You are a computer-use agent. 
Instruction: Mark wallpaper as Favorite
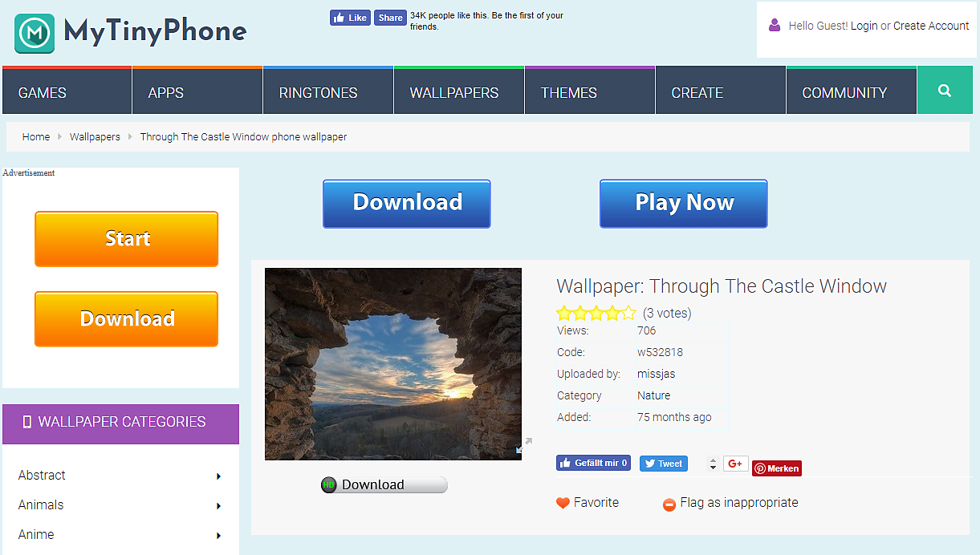pyautogui.click(x=588, y=503)
